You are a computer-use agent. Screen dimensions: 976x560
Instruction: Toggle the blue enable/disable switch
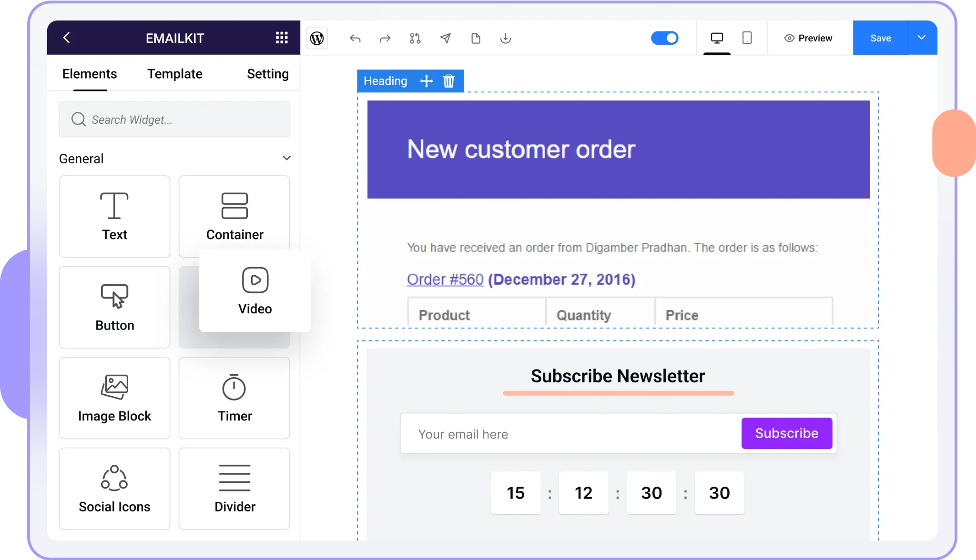click(x=665, y=38)
